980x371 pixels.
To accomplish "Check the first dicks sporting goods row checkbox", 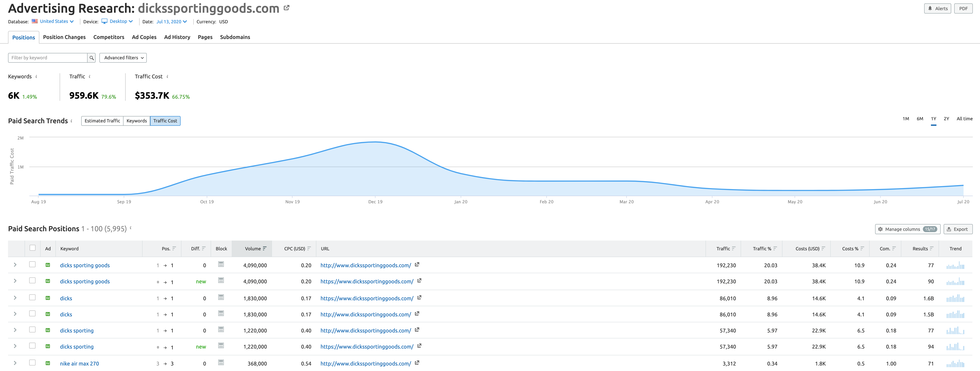I will [x=32, y=264].
